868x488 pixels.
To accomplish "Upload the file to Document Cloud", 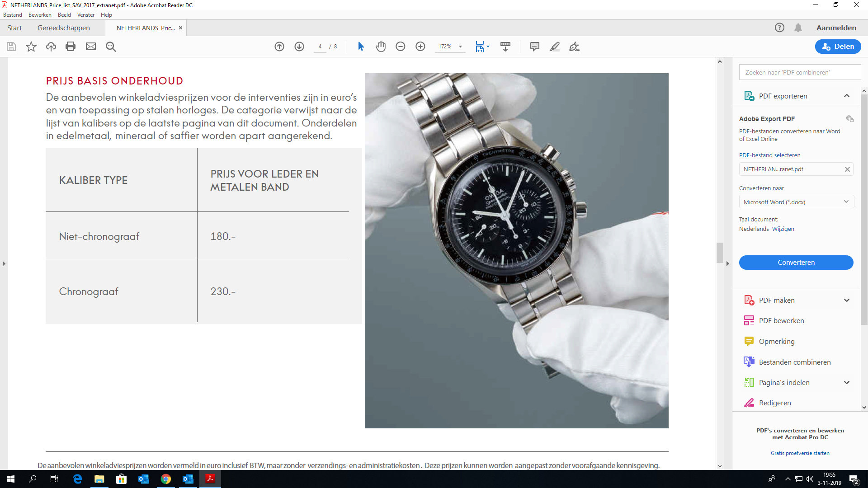I will [x=51, y=47].
